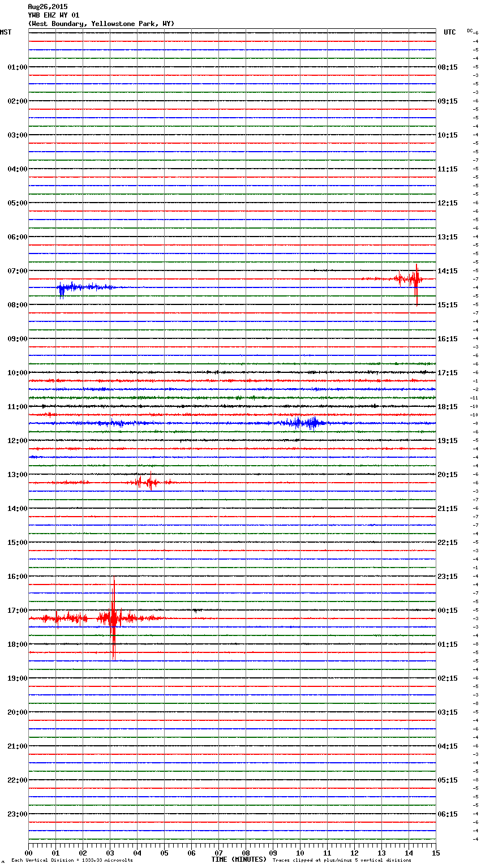Select the 03:00 MST time label
This screenshot has width=481, height=868.
click(17, 135)
